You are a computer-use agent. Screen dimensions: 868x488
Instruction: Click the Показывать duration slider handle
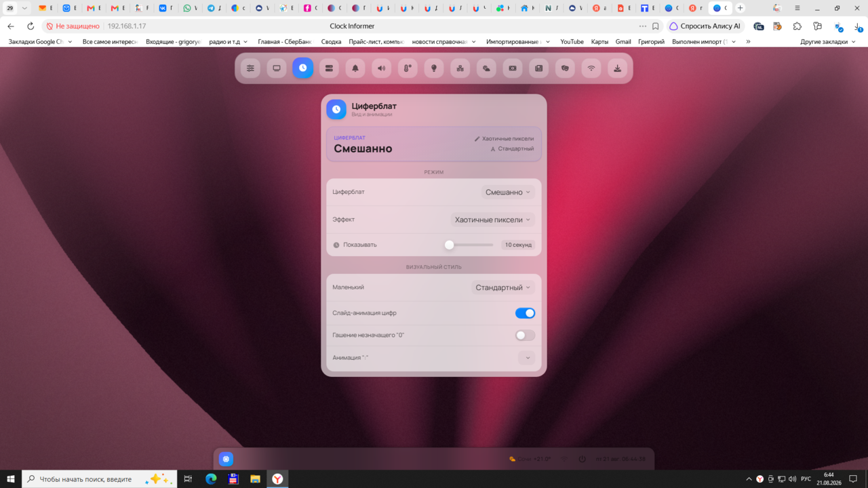449,245
